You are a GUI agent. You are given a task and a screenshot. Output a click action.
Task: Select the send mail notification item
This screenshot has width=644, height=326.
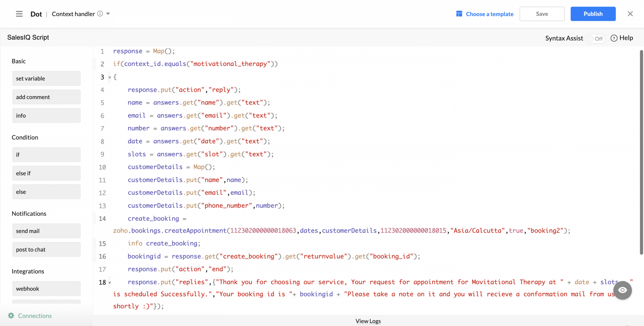(46, 231)
